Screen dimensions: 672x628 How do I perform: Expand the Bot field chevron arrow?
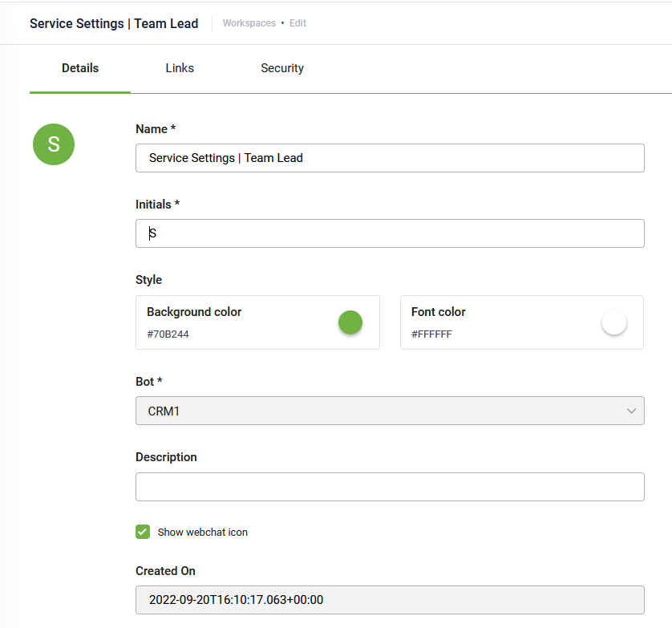coord(629,411)
